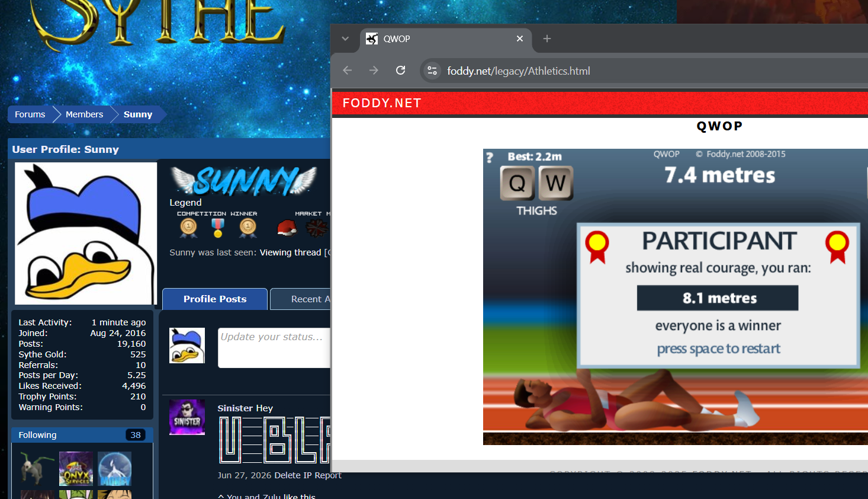Click the PARTICIPANT heading in the game
This screenshot has width=868, height=499.
719,241
